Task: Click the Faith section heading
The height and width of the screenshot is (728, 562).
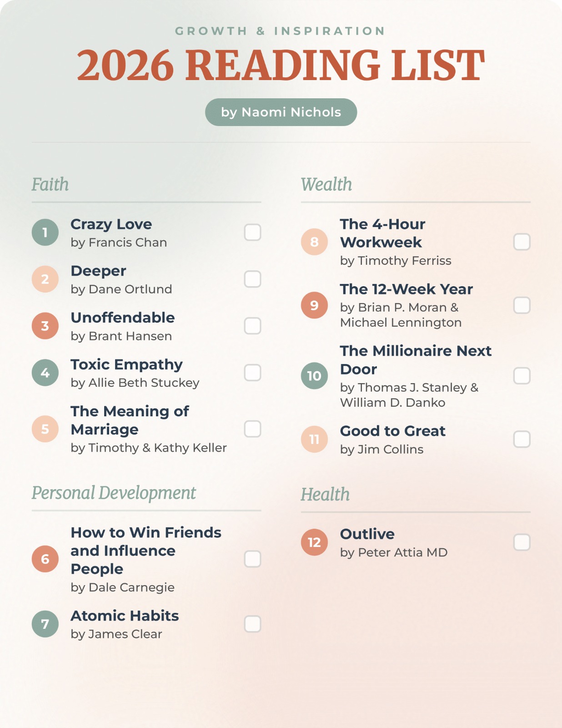Action: (x=50, y=185)
